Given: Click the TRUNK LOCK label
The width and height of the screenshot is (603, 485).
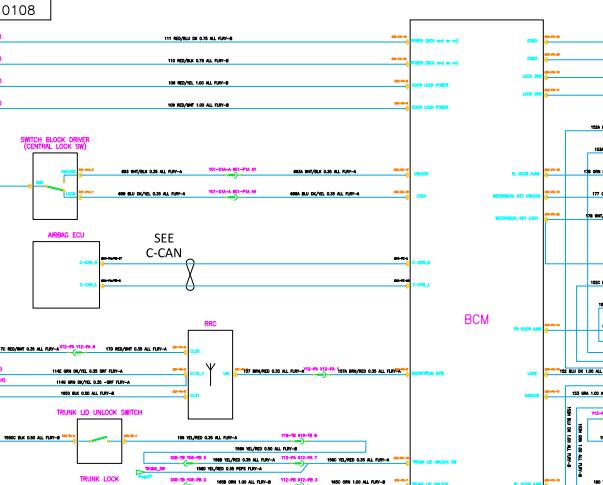Looking at the screenshot, I should point(100,479).
